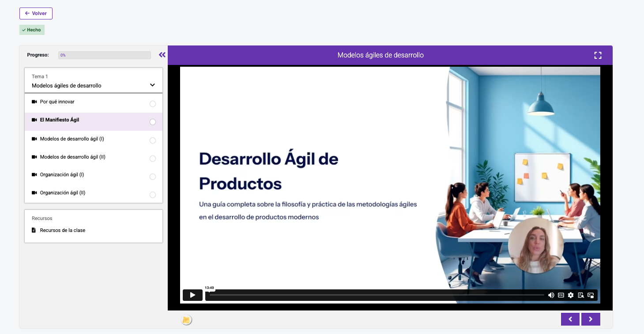Open the yellow notes icon
This screenshot has height=334, width=644.
tap(187, 320)
